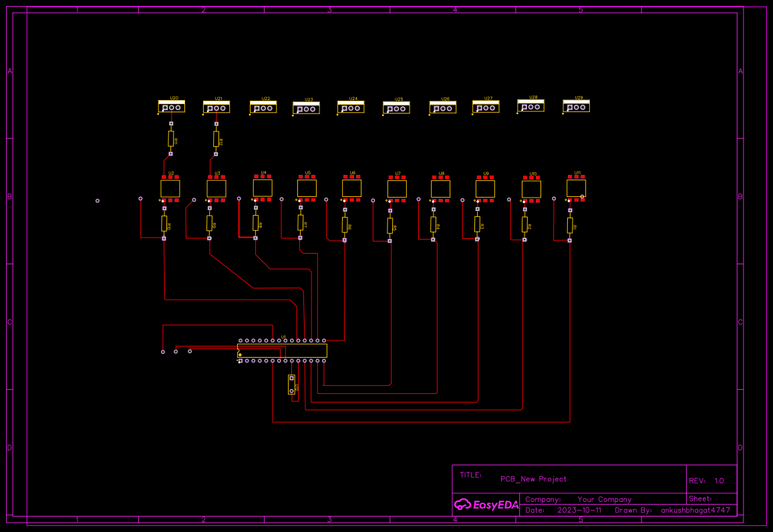Select resistor R8 under U4
This screenshot has height=532, width=773.
tap(255, 223)
